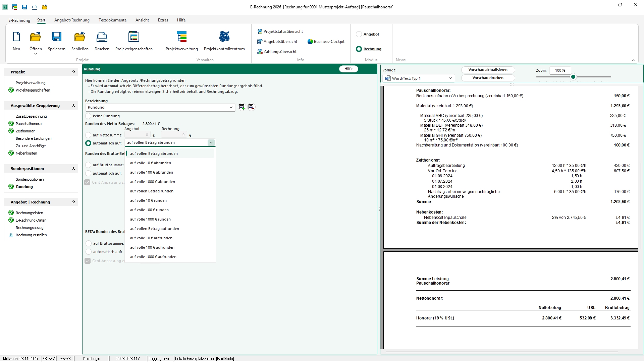Viewport: 644px width, 362px height.
Task: Click the remove Bezeichnung entry icon
Action: (251, 107)
